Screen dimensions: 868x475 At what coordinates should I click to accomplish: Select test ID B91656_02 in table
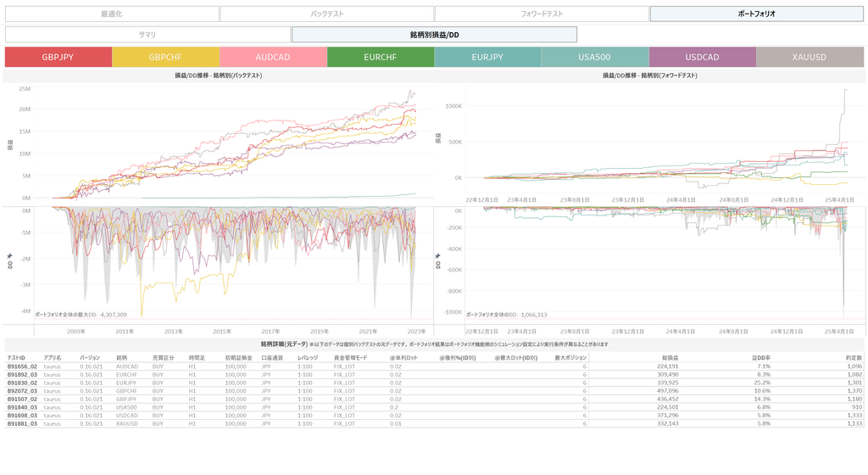[22, 366]
